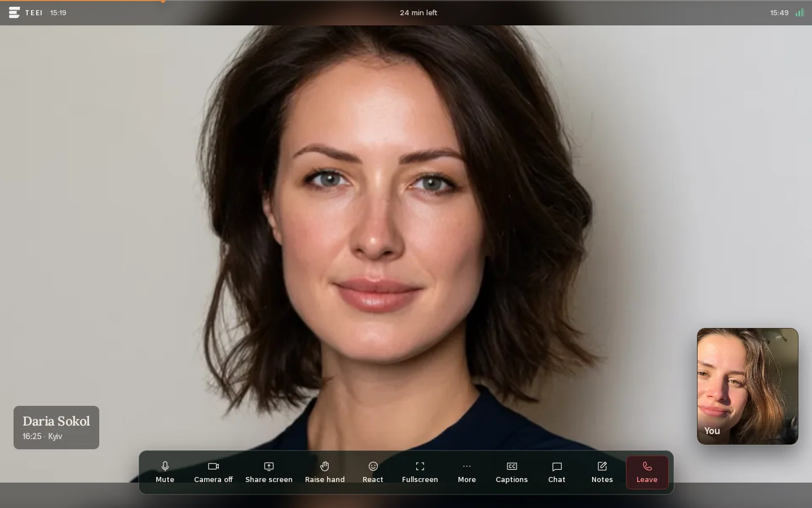This screenshot has height=508, width=812.
Task: Leave the call
Action: [647, 472]
